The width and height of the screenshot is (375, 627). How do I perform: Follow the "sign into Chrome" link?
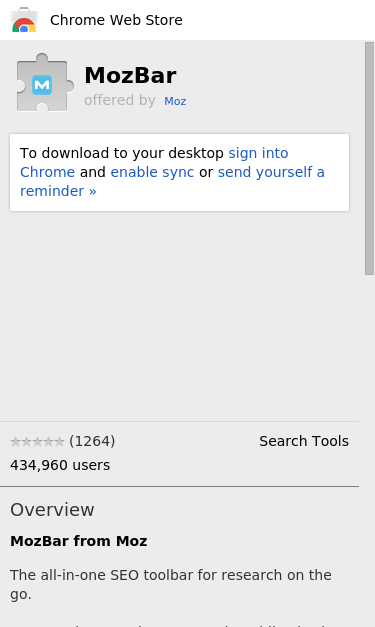[x=258, y=153]
